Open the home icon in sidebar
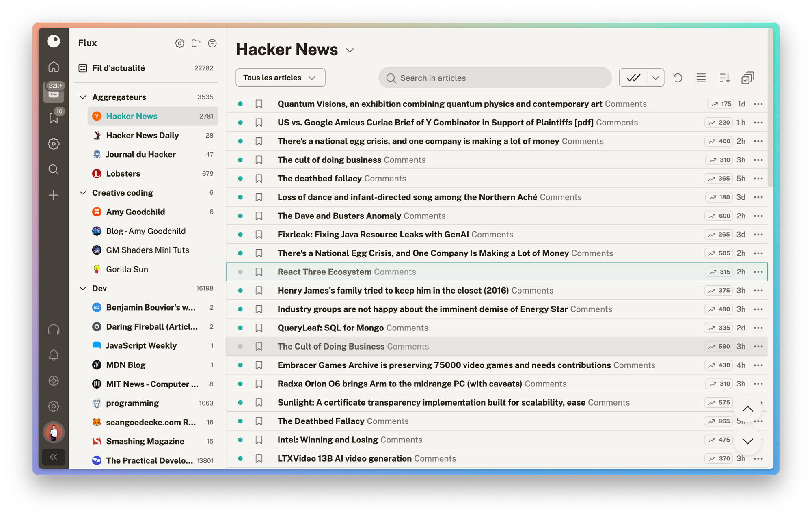This screenshot has width=812, height=518. 54,67
